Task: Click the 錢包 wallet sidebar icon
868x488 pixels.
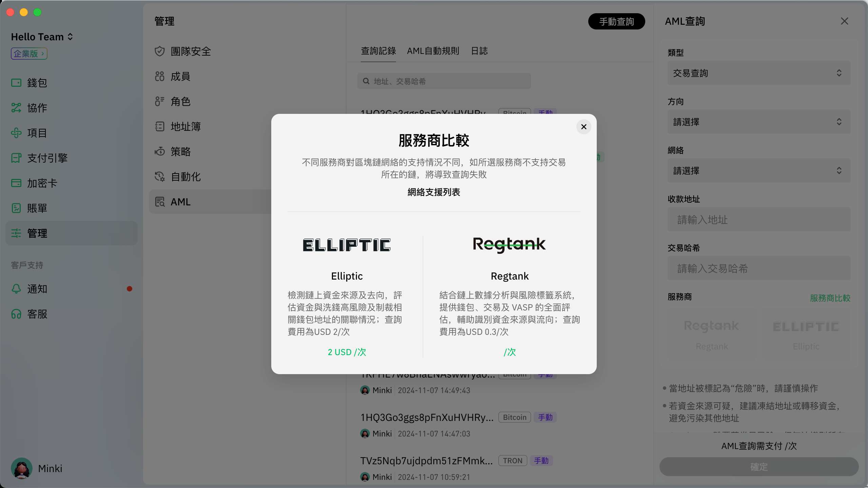Action: click(16, 83)
